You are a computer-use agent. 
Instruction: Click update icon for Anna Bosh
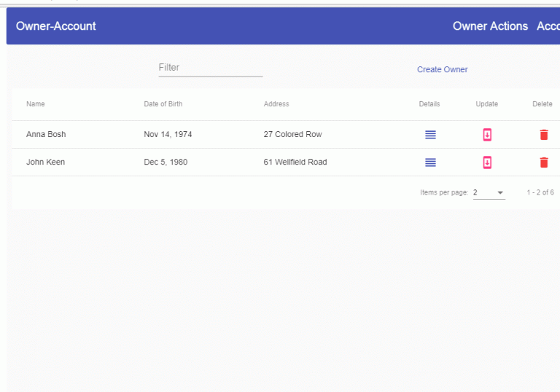[x=487, y=135]
